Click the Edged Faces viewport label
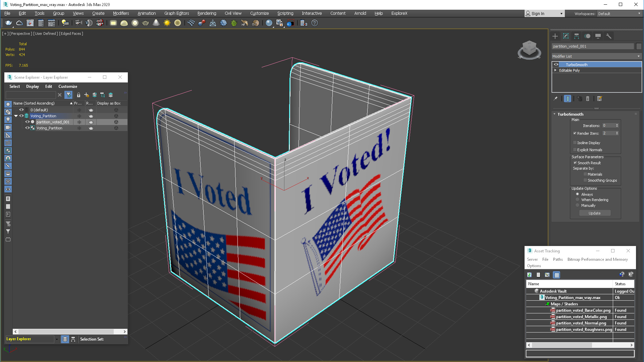The width and height of the screenshot is (644, 362). [71, 34]
